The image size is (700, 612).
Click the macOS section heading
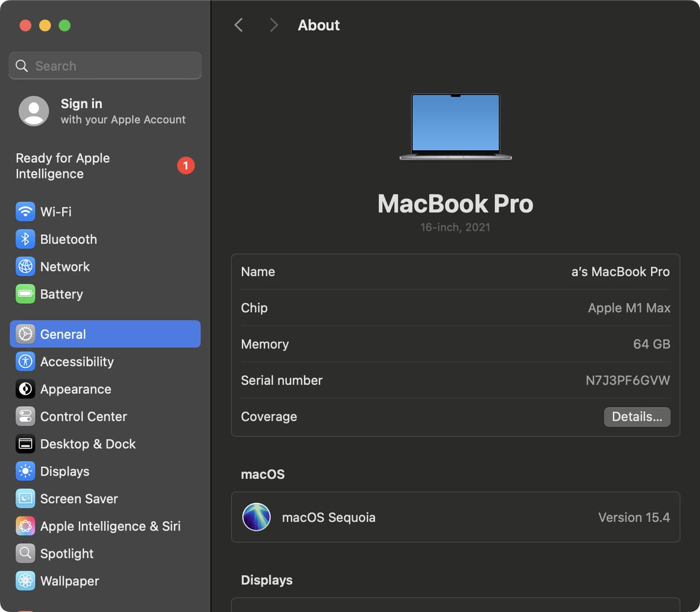coord(263,474)
